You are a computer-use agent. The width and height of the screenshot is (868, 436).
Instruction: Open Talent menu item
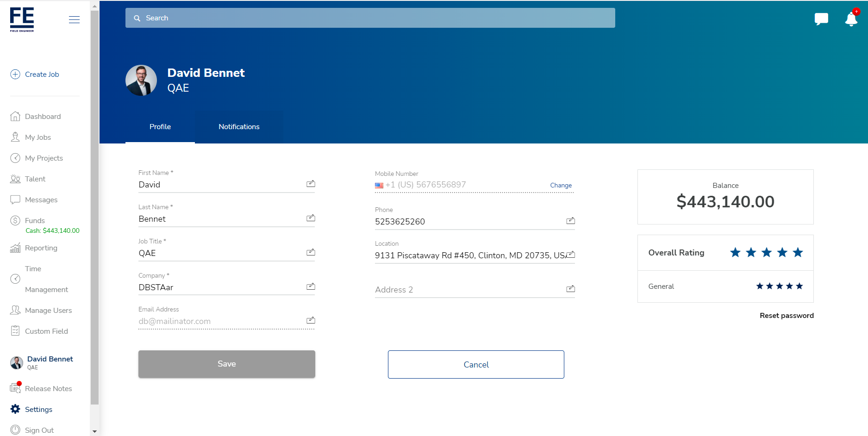pos(35,179)
